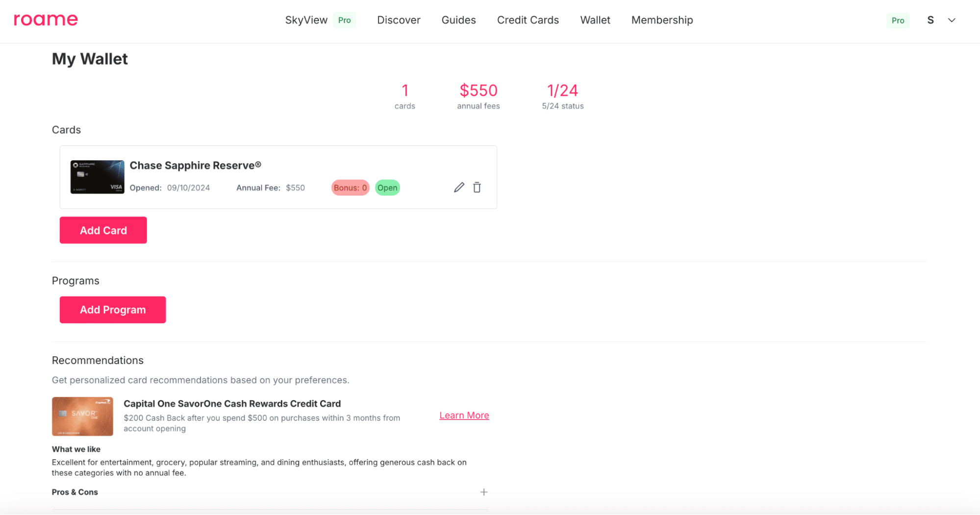Navigate to Credit Cards
Screen dimensions: 980x515
point(528,20)
